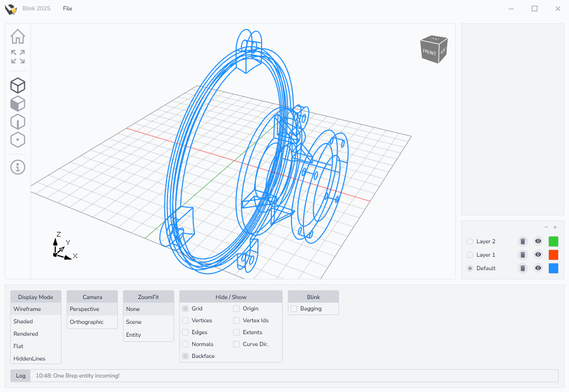Select Scene under ZoomFit
Image resolution: width=569 pixels, height=392 pixels.
point(134,322)
